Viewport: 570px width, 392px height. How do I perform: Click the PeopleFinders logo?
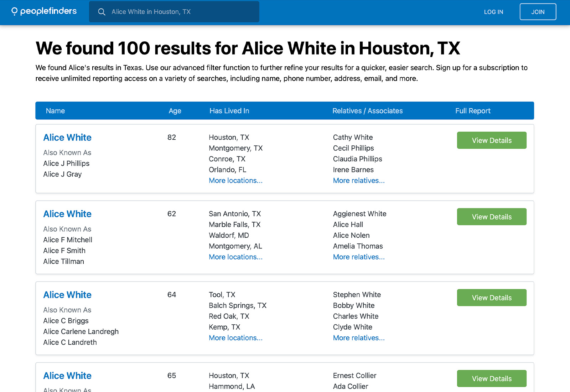click(44, 11)
